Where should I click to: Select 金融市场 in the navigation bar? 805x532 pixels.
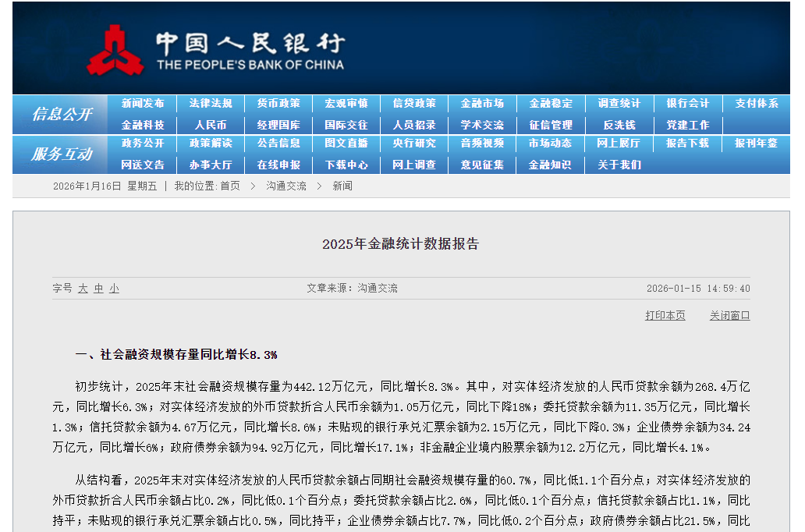482,103
